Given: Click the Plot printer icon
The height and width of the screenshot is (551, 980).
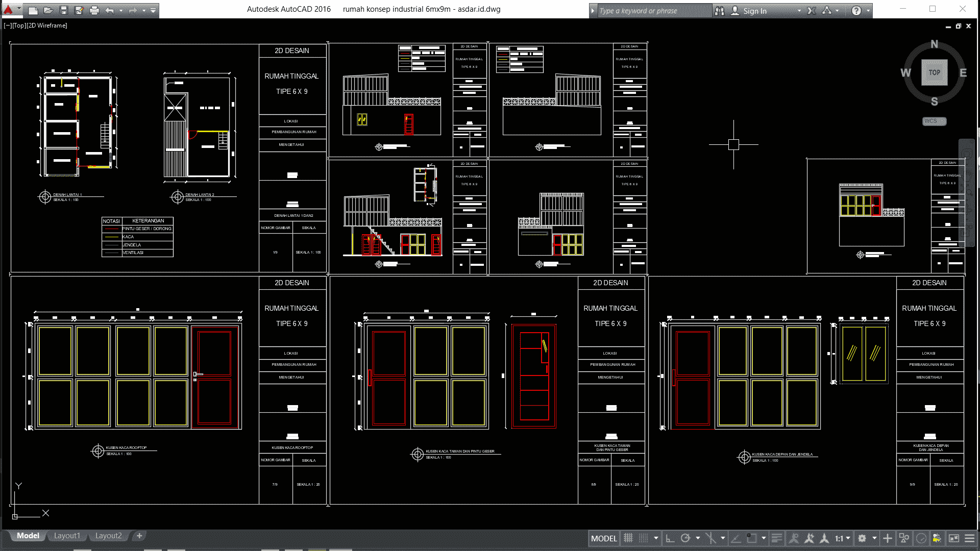Looking at the screenshot, I should pyautogui.click(x=94, y=10).
